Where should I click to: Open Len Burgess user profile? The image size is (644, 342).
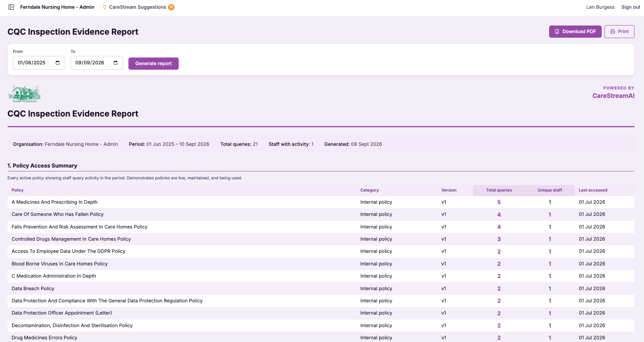click(600, 7)
